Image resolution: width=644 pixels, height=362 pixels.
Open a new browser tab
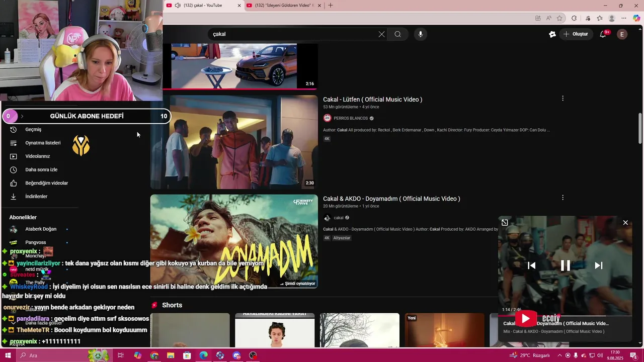(x=330, y=6)
